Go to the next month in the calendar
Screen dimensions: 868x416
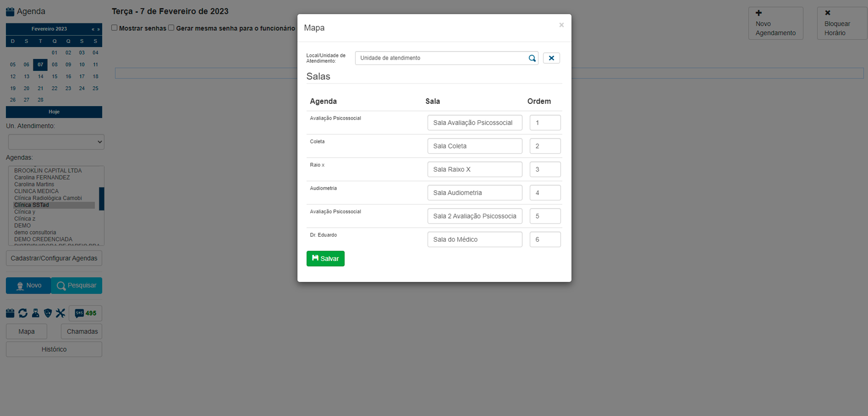(99, 29)
